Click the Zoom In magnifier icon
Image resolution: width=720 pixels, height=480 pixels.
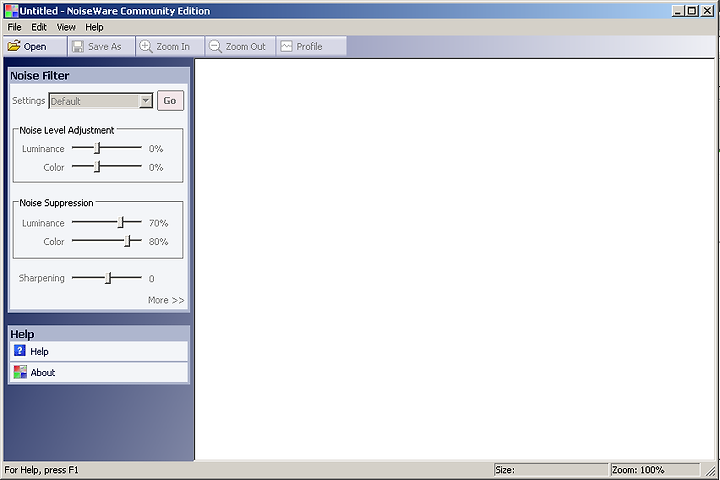pos(146,46)
